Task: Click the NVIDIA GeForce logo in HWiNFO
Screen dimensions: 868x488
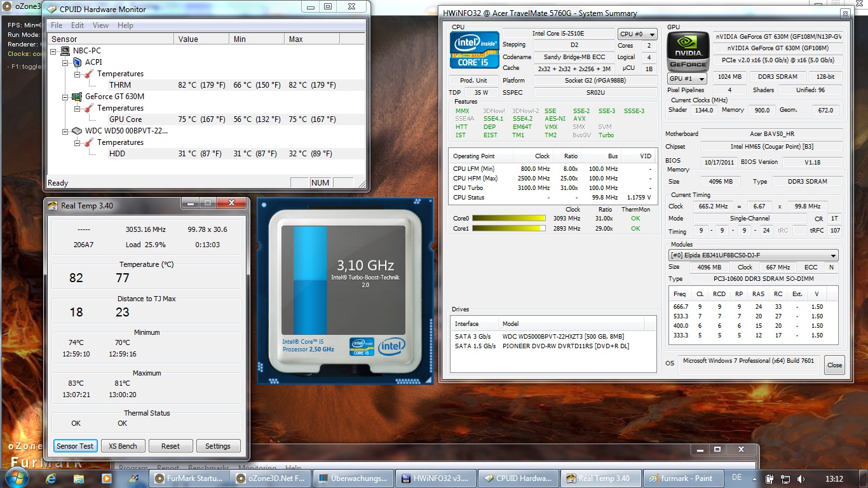Action: (688, 51)
